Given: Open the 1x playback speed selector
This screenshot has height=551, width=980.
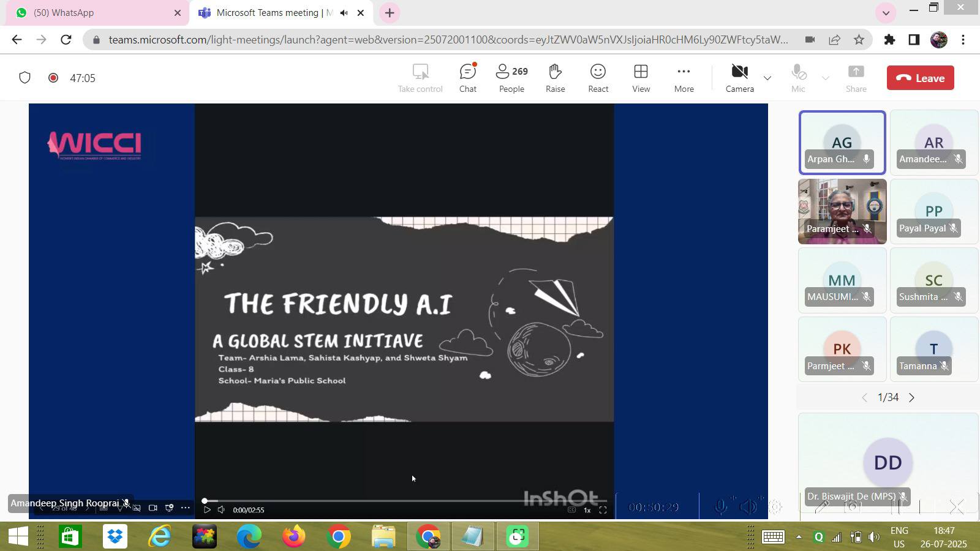Looking at the screenshot, I should (x=587, y=510).
